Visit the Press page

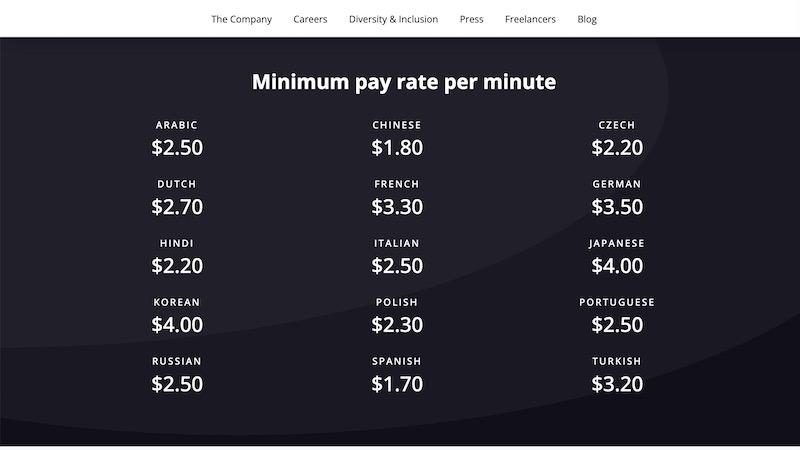471,19
